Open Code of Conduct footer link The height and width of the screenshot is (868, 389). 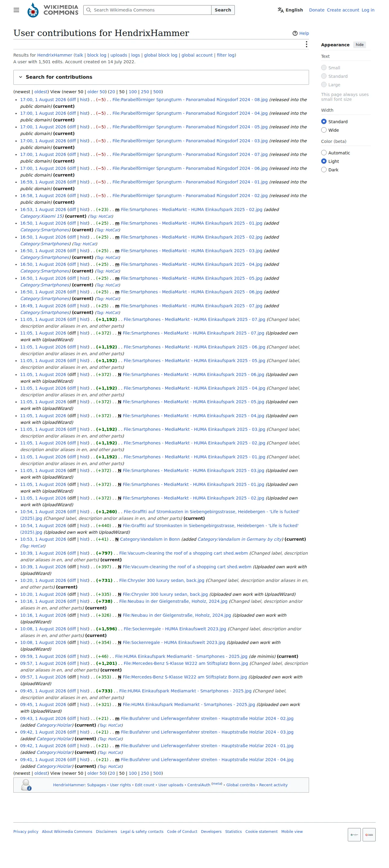(182, 832)
